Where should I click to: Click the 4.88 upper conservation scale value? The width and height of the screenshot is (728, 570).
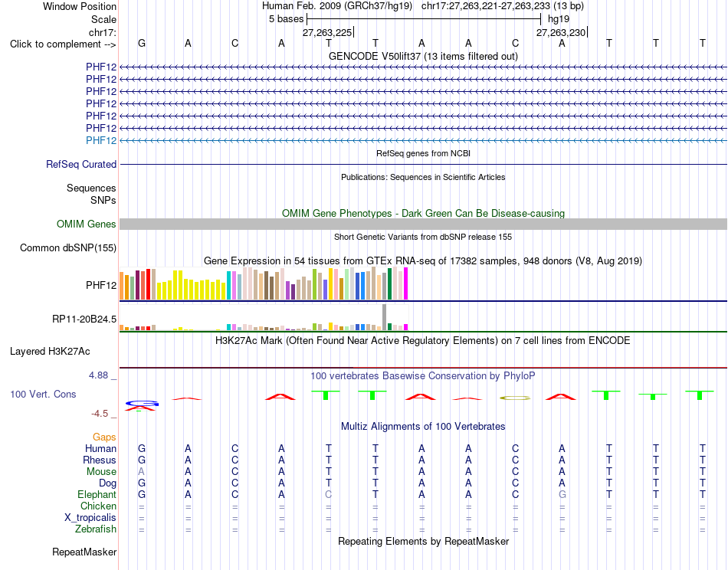98,375
